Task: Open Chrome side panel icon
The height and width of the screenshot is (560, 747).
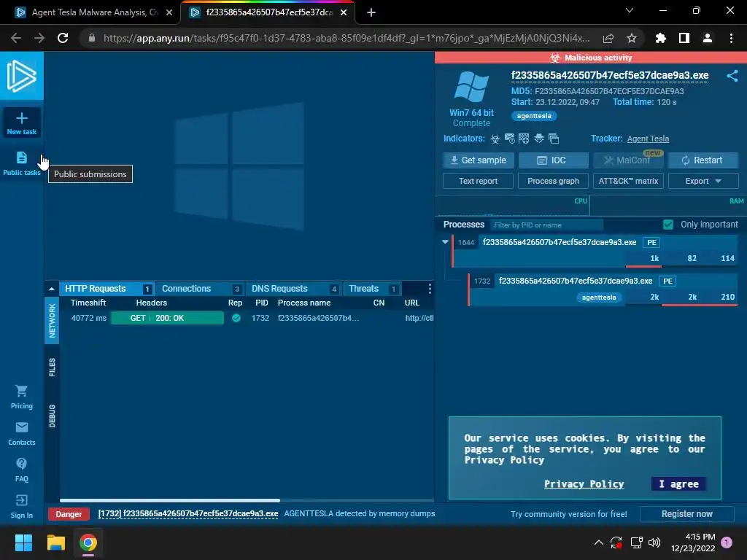Action: 684,38
